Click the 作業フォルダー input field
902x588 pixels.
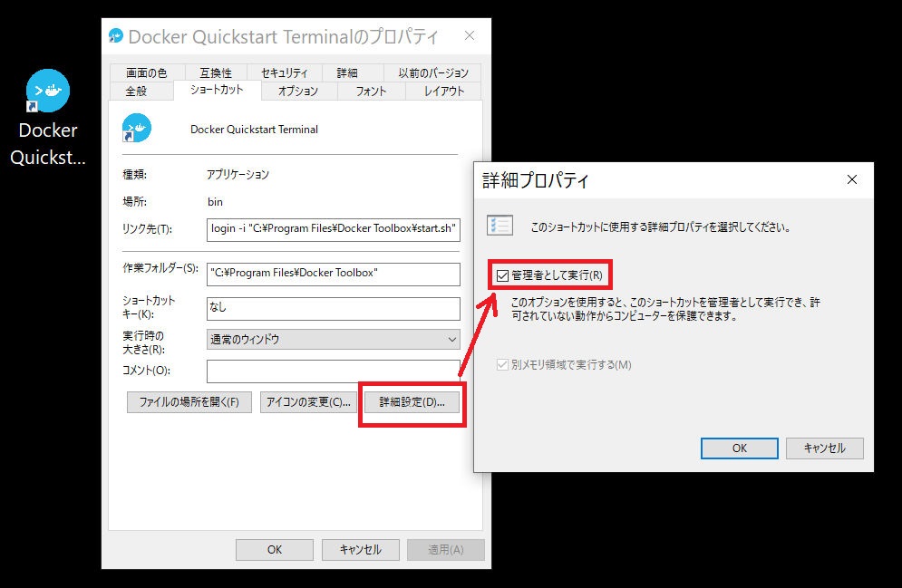click(334, 273)
